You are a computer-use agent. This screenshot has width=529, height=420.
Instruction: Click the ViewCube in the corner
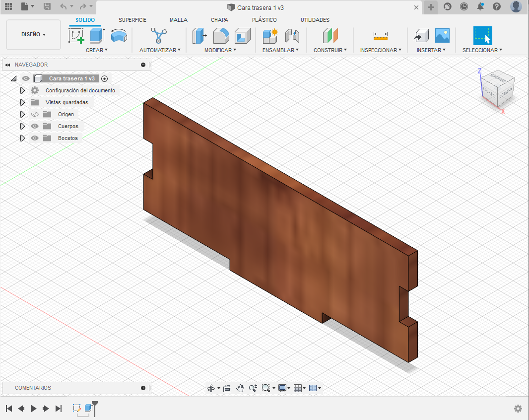click(498, 90)
